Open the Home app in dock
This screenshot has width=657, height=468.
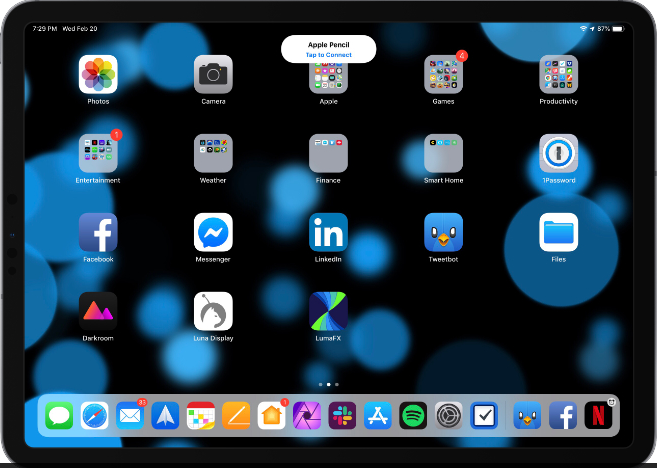[x=272, y=416]
